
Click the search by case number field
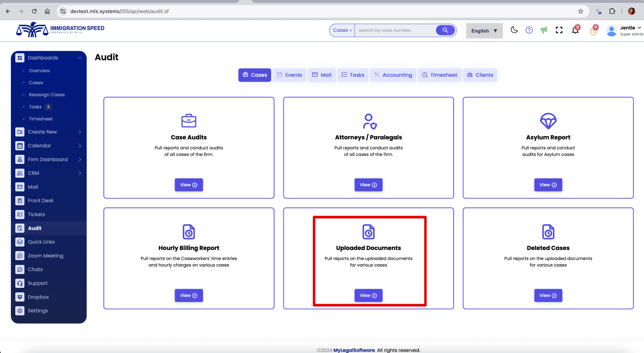click(x=394, y=30)
